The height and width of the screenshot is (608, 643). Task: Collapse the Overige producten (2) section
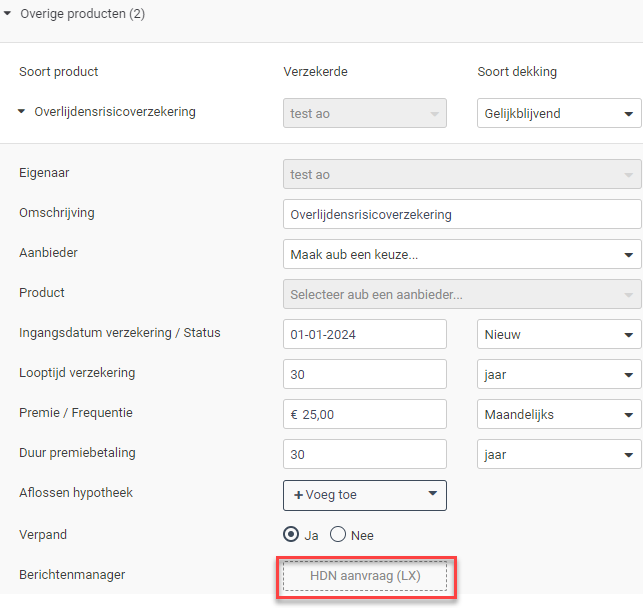(x=7, y=14)
